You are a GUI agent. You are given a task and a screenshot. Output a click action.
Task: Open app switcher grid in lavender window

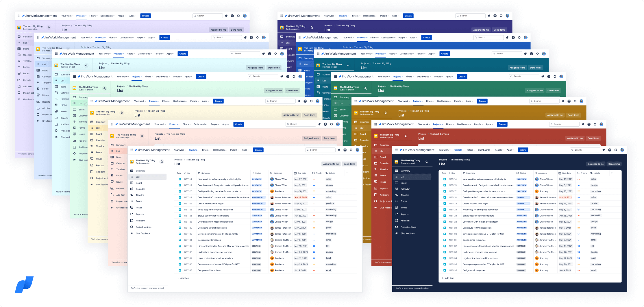[x=19, y=16]
